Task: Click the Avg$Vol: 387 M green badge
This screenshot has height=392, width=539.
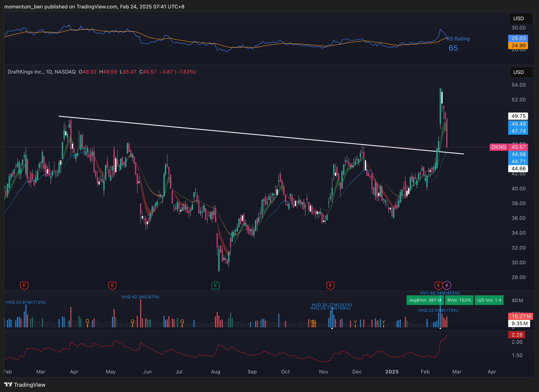Action: 425,300
